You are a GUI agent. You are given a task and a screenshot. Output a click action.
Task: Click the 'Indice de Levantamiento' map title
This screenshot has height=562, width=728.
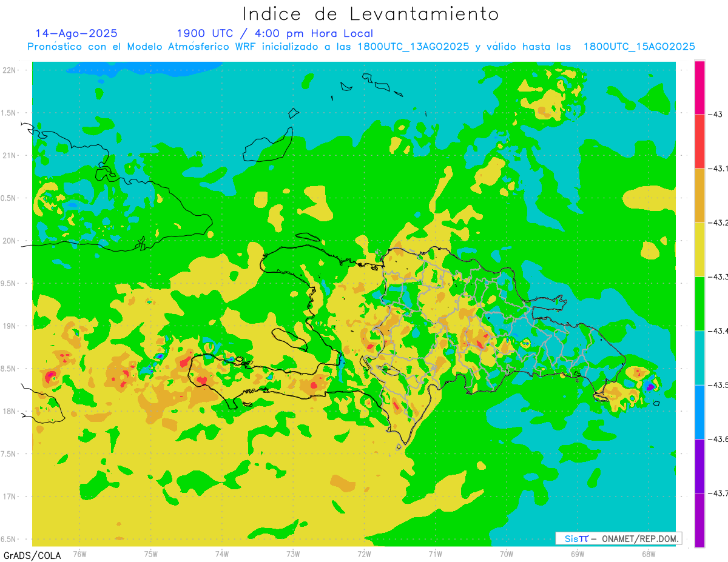371,13
